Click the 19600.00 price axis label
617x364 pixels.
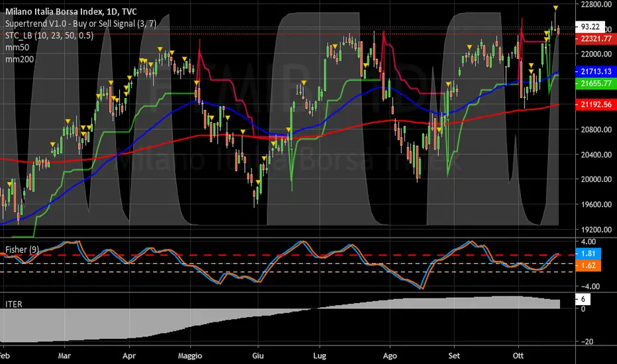coord(596,205)
